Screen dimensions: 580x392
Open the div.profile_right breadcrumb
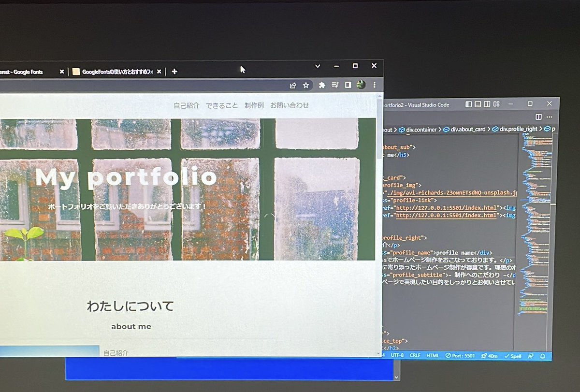[520, 129]
